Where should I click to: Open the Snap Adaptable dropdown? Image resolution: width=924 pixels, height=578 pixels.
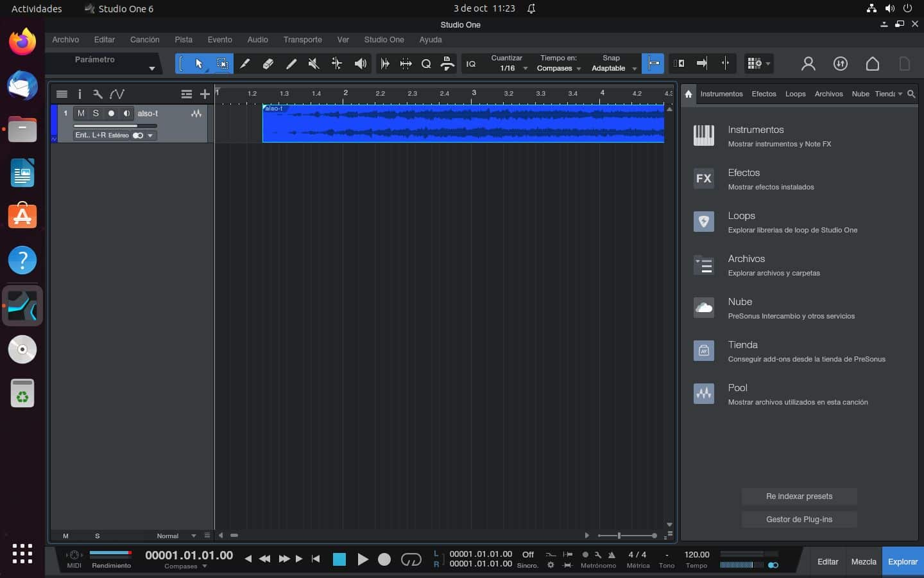click(x=635, y=69)
